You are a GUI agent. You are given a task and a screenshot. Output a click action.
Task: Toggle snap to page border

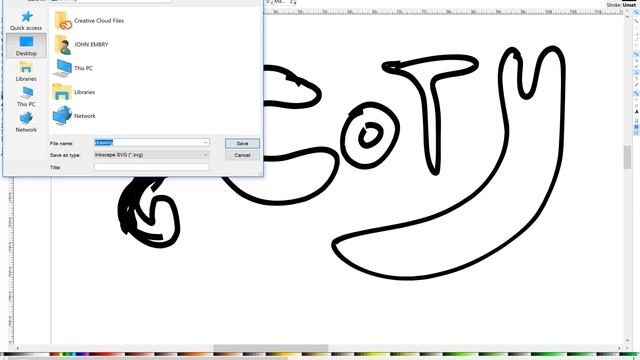[636, 121]
